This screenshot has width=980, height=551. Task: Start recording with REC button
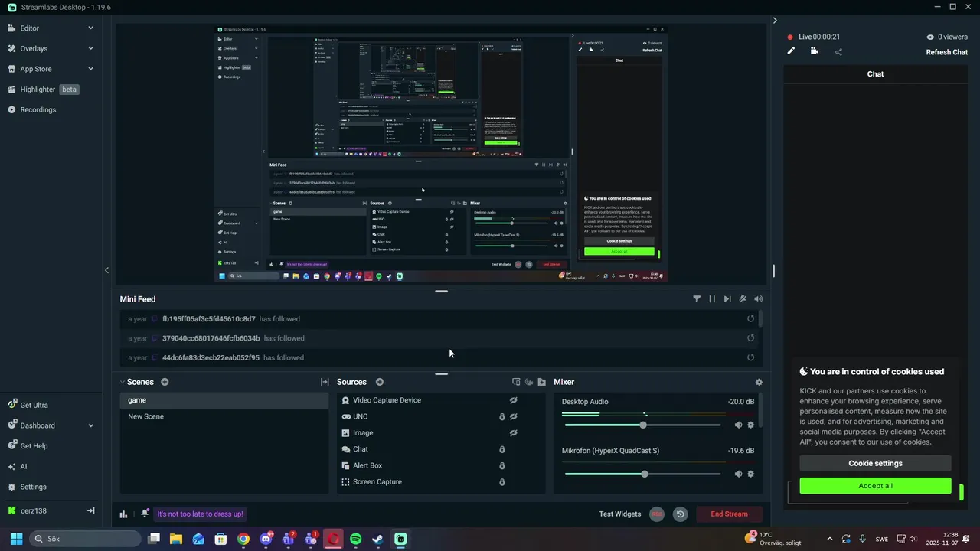click(x=656, y=514)
